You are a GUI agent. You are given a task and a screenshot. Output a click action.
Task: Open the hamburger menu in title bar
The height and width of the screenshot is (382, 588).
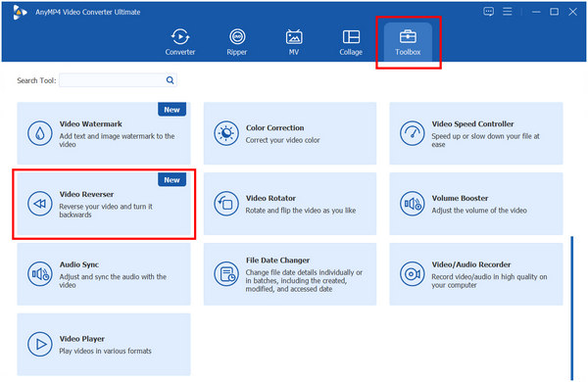tap(508, 12)
